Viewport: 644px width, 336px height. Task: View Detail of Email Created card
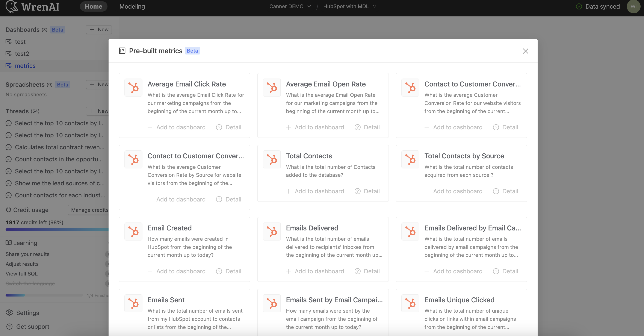(228, 271)
